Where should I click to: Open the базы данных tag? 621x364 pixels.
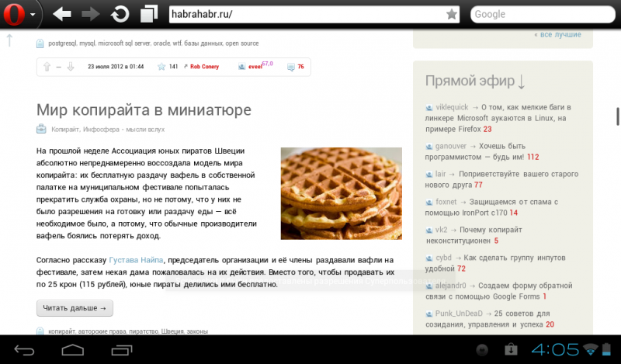tap(203, 43)
